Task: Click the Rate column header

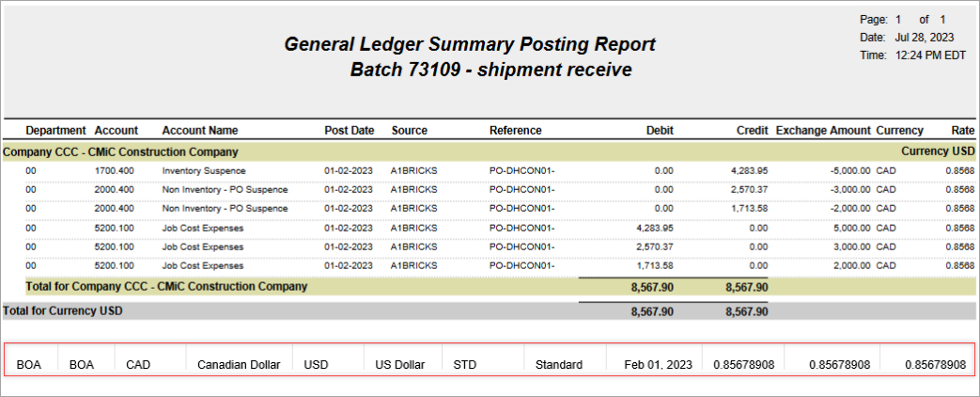Action: 963,130
